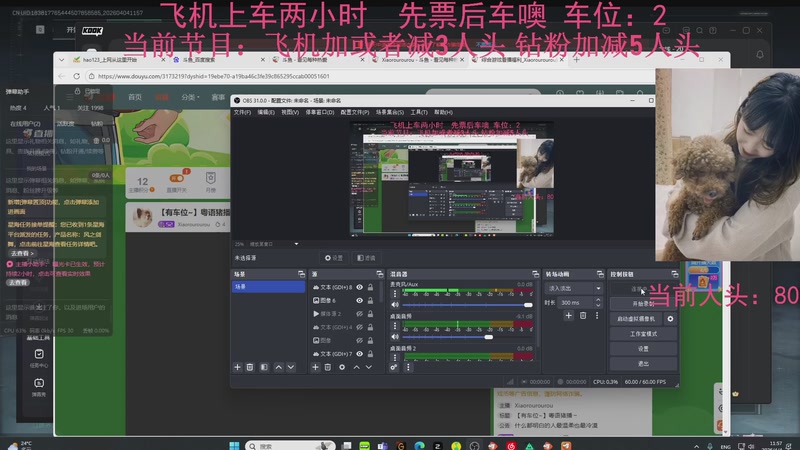
Task: Hide the 图像 6 source
Action: tap(360, 301)
